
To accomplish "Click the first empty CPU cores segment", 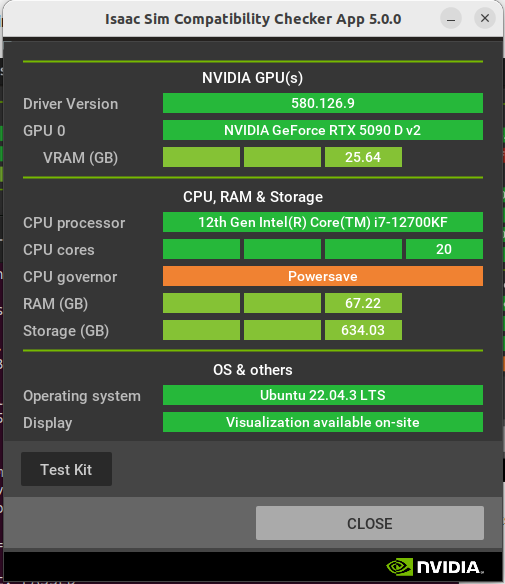I will [x=201, y=249].
